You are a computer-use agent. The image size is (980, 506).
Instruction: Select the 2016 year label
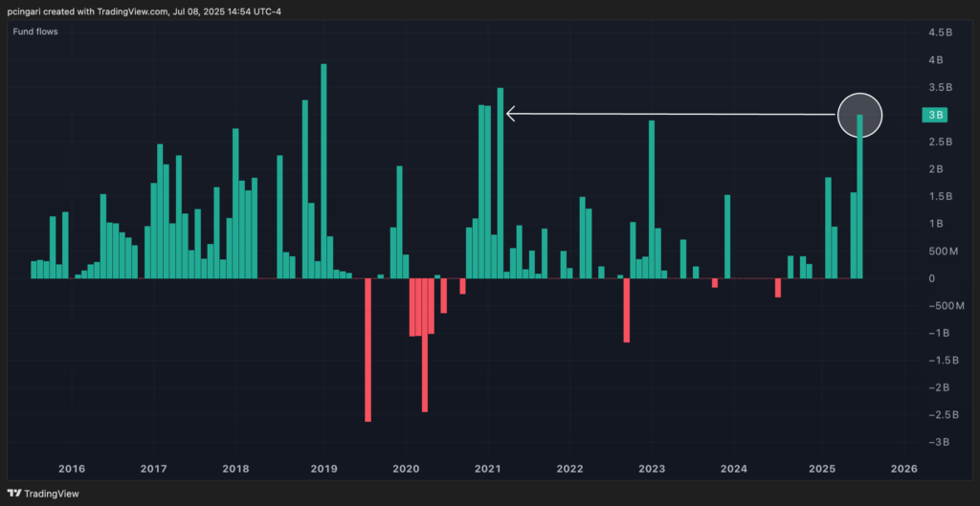point(72,469)
